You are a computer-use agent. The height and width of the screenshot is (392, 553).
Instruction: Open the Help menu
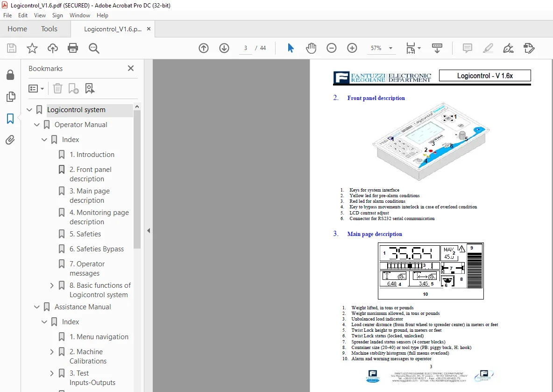point(102,15)
